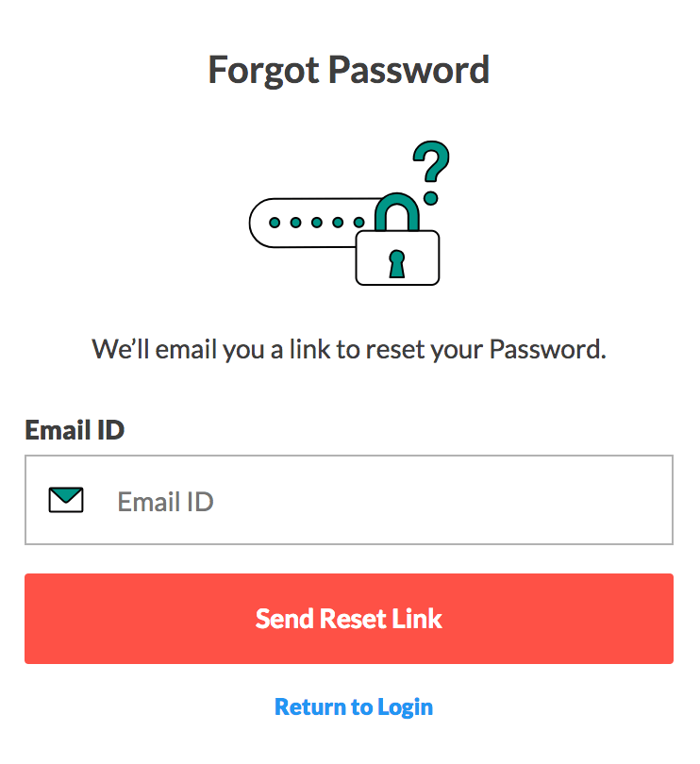Click the first dot in the masked password graphic
The width and height of the screenshot is (700, 764).
click(x=275, y=223)
